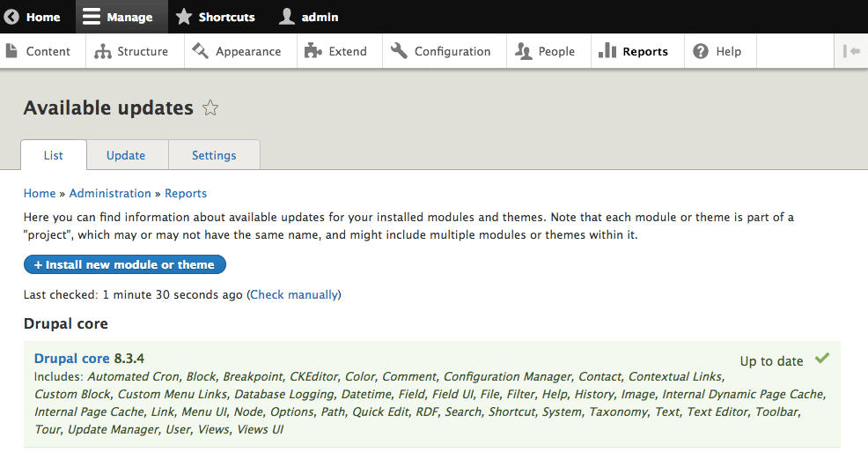Add Available updates to shortcuts star

point(210,108)
